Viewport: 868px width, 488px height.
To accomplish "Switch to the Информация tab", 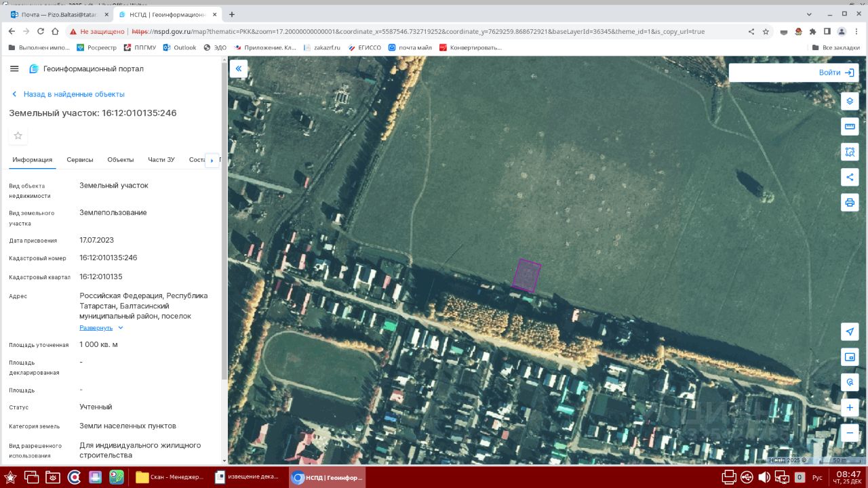I will point(33,160).
